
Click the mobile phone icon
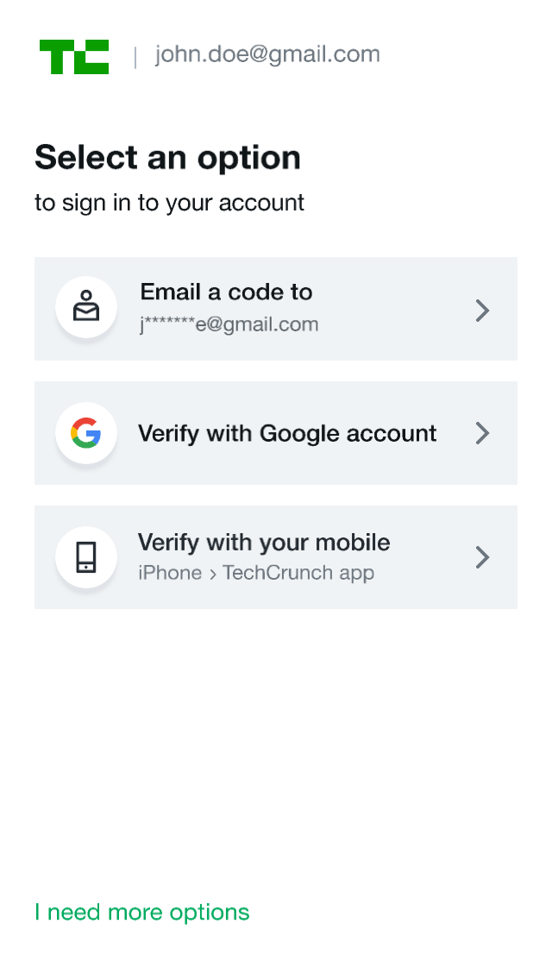(86, 557)
